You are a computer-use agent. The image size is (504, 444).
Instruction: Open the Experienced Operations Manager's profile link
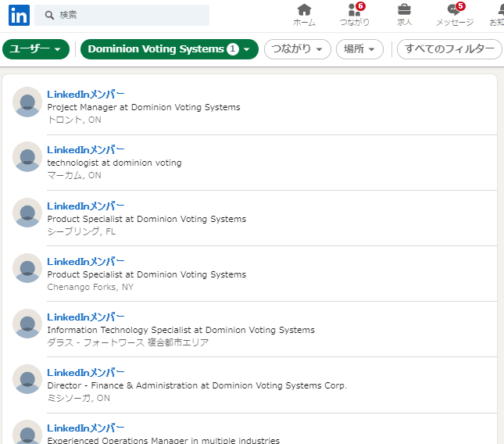pos(85,428)
